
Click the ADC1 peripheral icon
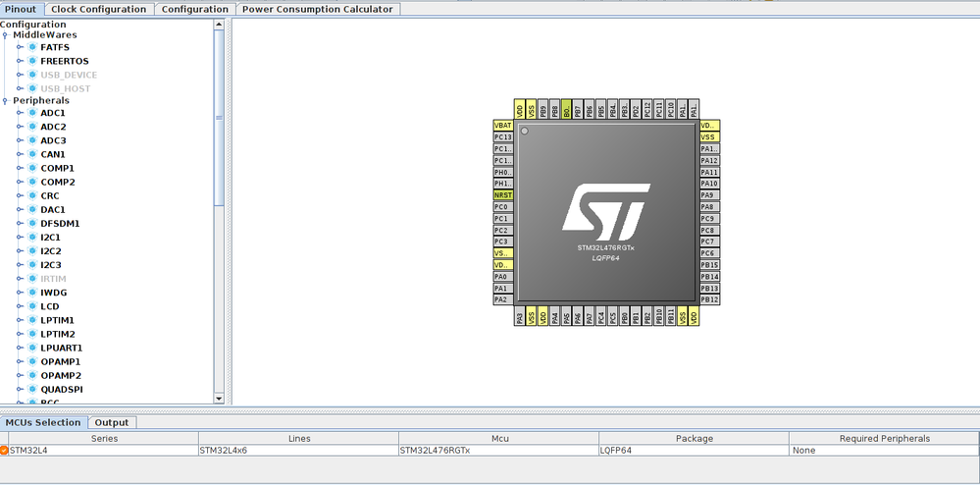pyautogui.click(x=32, y=113)
